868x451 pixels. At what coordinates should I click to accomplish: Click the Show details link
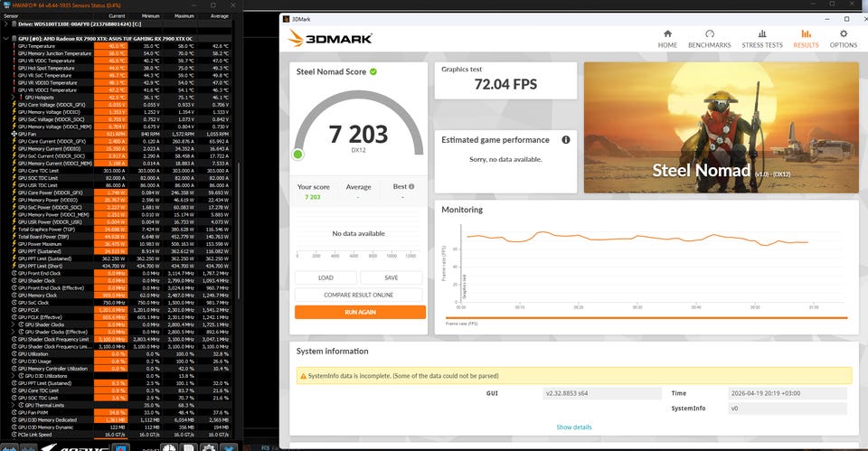[x=573, y=427]
